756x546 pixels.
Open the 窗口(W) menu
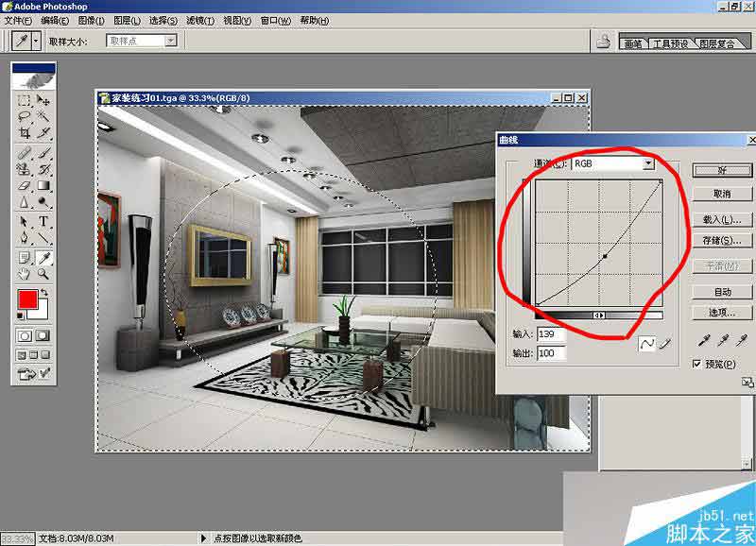[x=275, y=21]
